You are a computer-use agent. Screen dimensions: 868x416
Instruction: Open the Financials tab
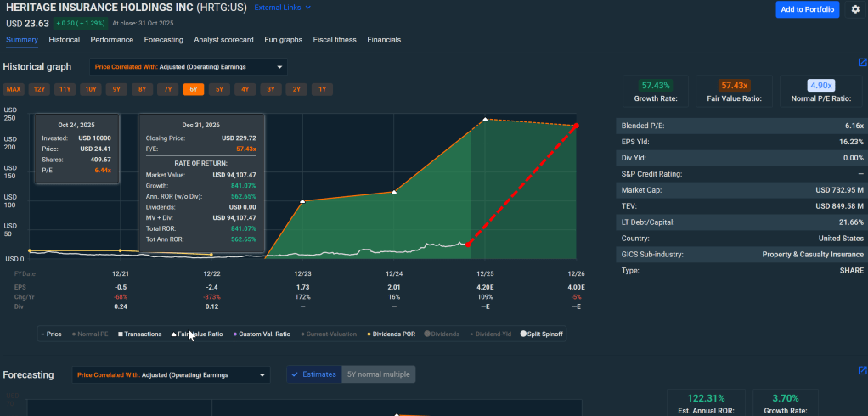coord(384,40)
